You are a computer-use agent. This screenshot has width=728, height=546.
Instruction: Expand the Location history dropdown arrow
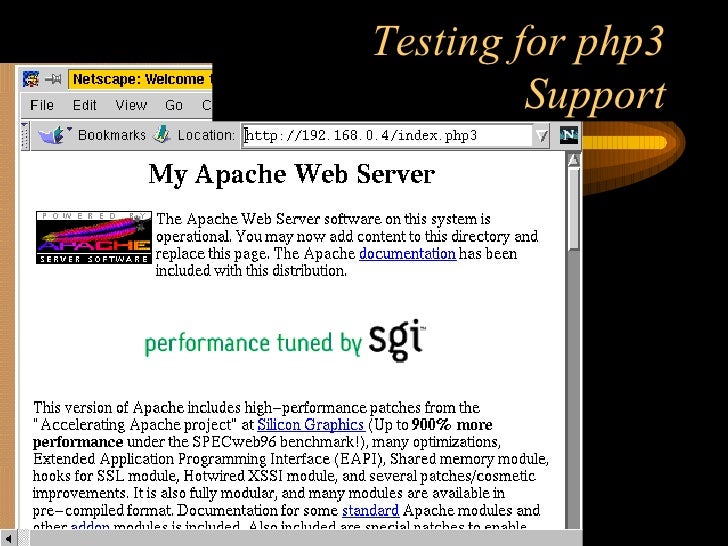click(541, 136)
